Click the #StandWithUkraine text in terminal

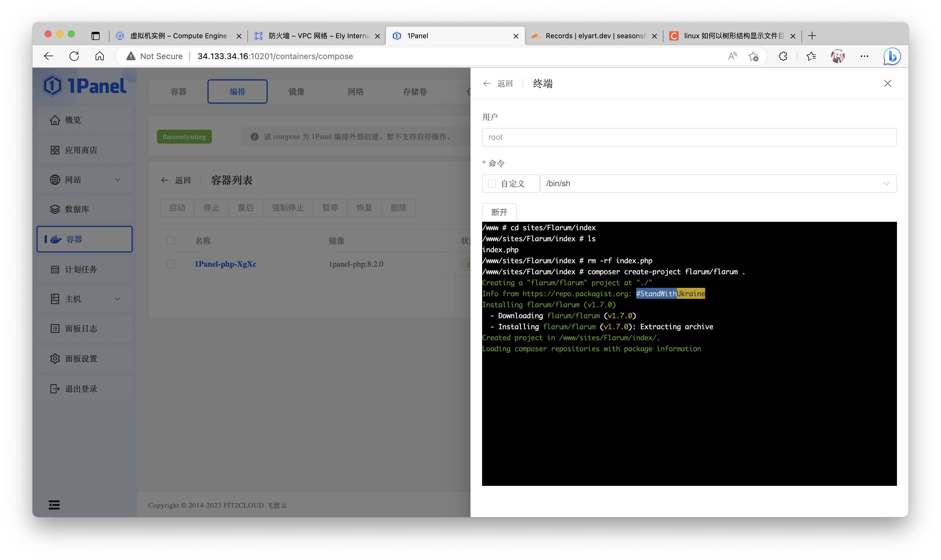(x=670, y=294)
